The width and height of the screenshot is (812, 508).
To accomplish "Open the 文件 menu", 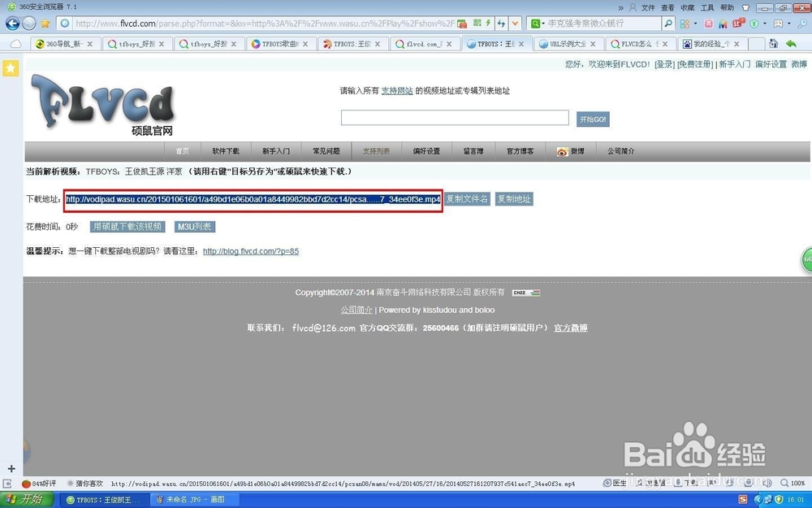I will tap(648, 7).
